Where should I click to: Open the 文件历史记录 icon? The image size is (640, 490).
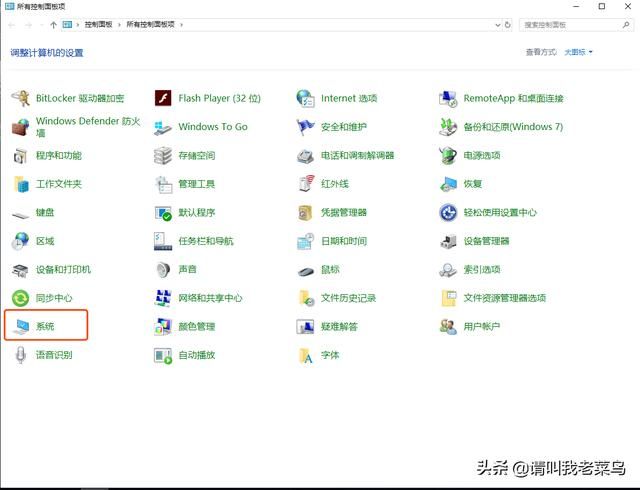coord(306,298)
